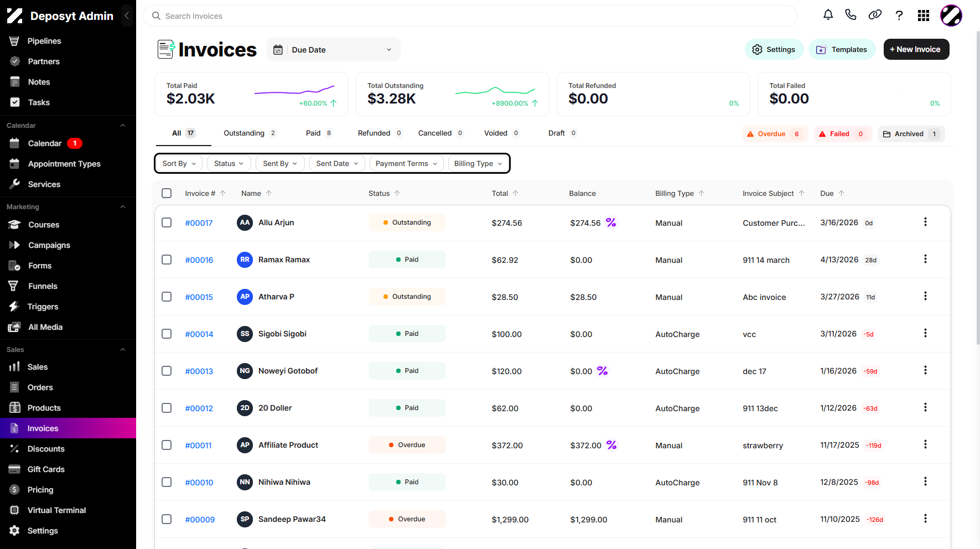
Task: Collapse the Marketing sidebar section
Action: [x=123, y=207]
